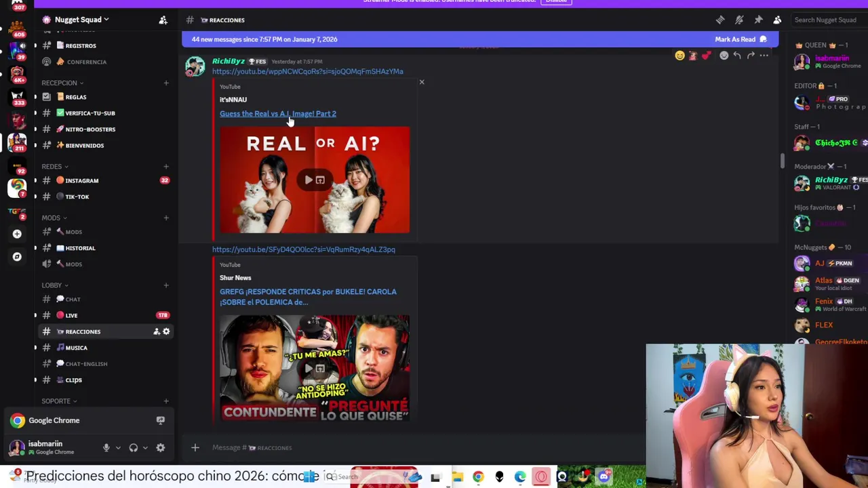
Task: Toggle headphone deafen in user panel
Action: pyautogui.click(x=133, y=448)
